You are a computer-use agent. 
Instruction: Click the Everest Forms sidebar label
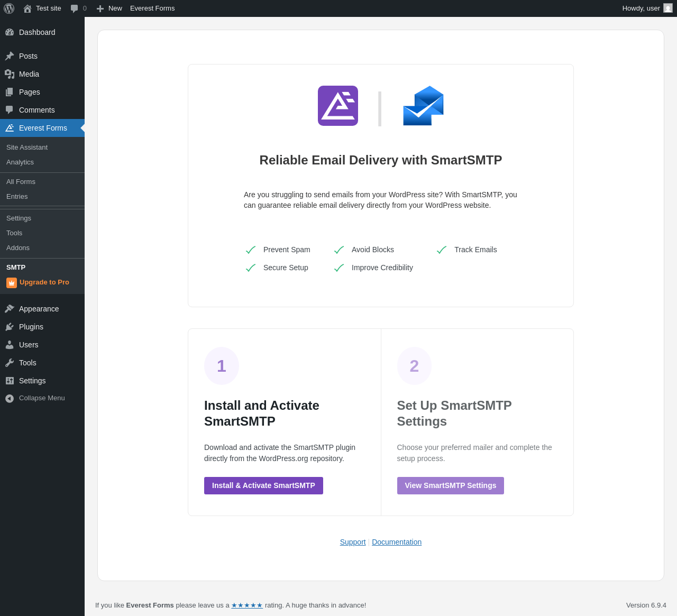43,128
